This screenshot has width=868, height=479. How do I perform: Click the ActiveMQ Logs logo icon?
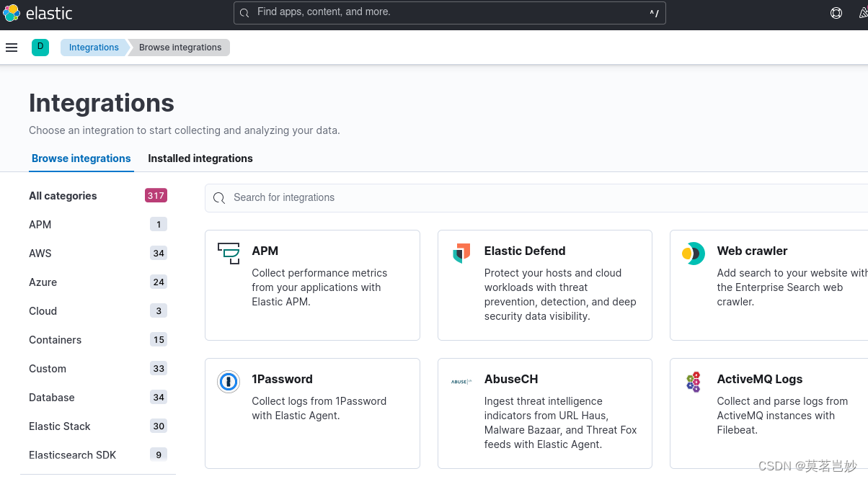point(694,382)
